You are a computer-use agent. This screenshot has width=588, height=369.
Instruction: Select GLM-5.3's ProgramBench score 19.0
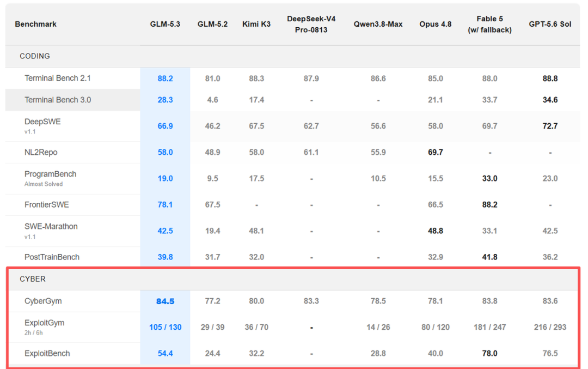165,179
